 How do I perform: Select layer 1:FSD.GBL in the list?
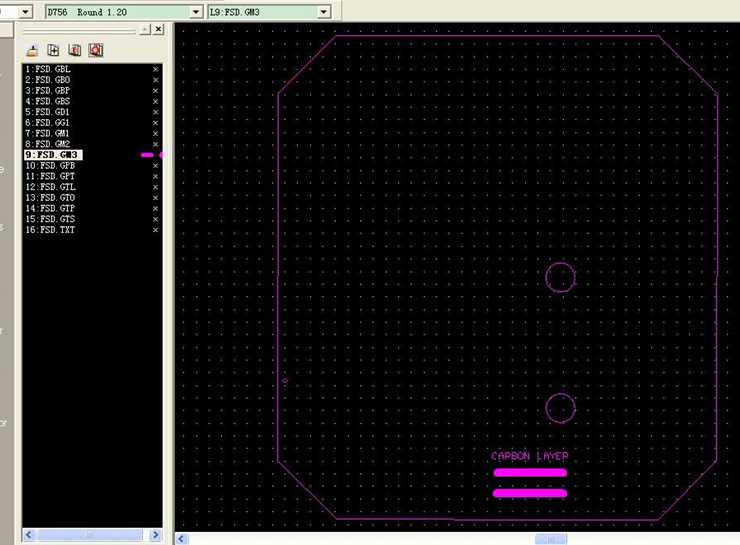click(48, 69)
